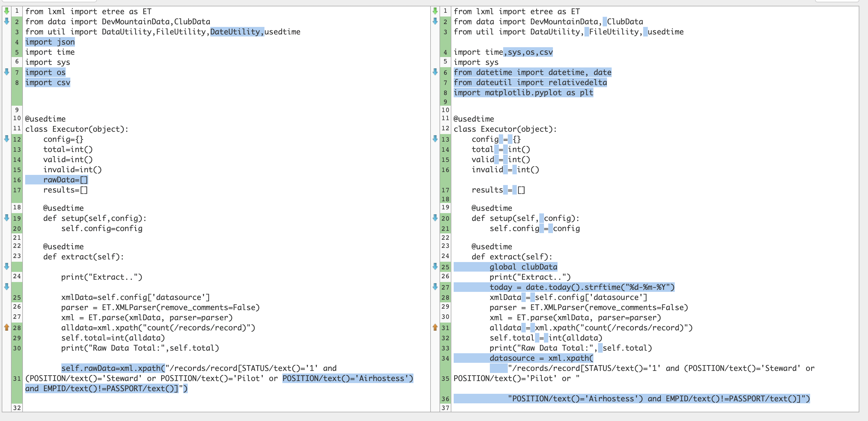Click blue arrow at right 'config = {}' line 13

tap(435, 139)
